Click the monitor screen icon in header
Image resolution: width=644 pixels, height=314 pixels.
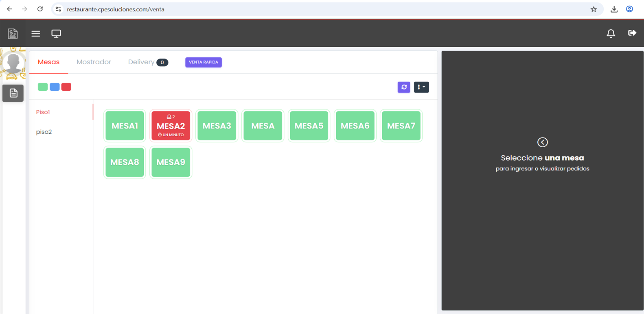[x=56, y=34]
